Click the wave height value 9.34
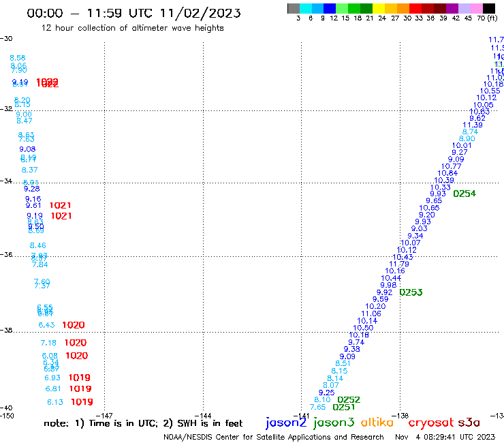This screenshot has width=504, height=443. click(415, 236)
